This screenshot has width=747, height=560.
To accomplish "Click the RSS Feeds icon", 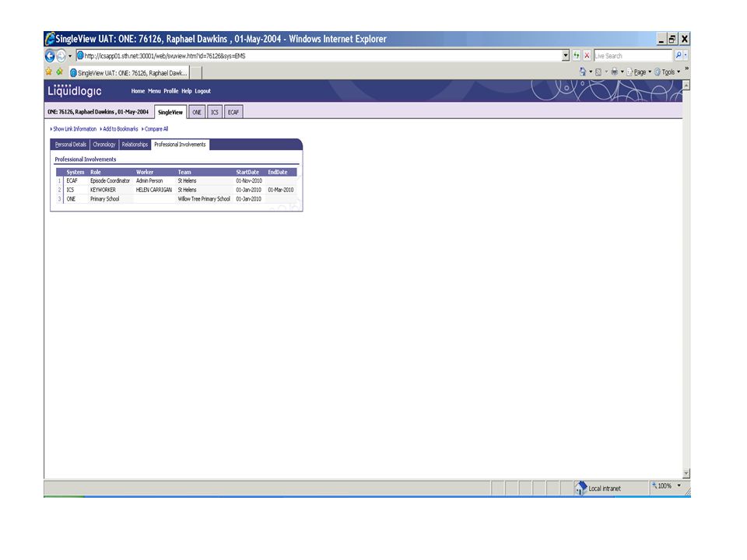I will point(598,72).
